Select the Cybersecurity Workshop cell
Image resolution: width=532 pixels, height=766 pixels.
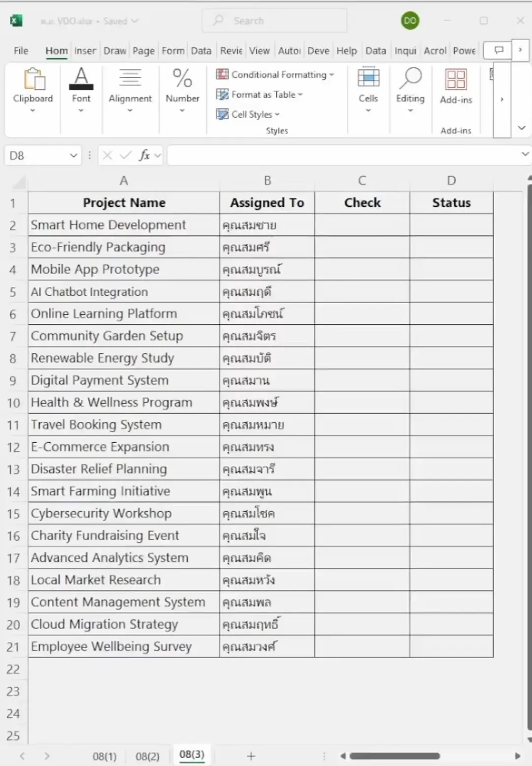click(124, 514)
